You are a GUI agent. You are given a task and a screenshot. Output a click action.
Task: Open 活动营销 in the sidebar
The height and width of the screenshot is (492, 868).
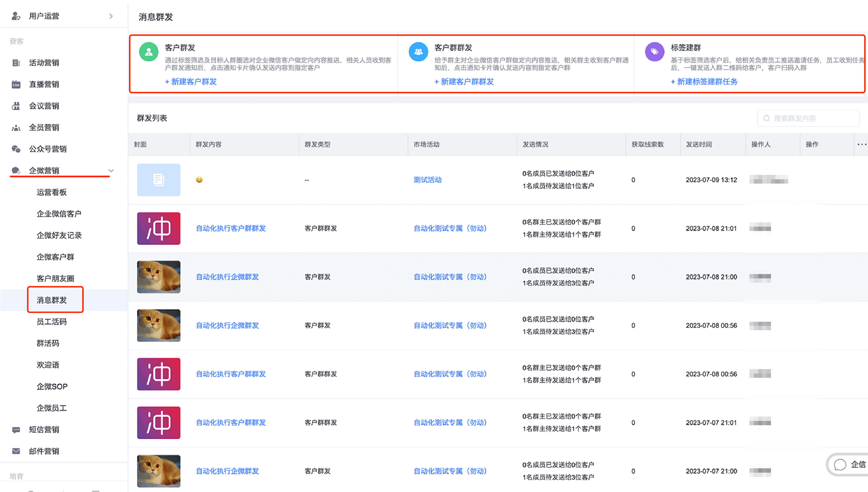coord(44,62)
